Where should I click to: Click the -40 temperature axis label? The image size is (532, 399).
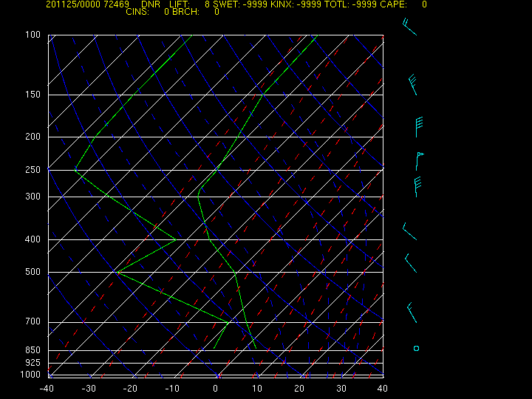(47, 389)
